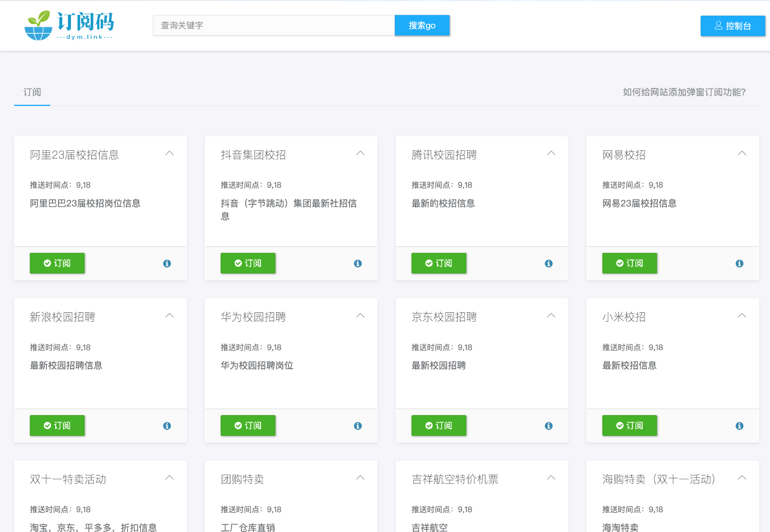The image size is (770, 532).
Task: Collapse the 小米校招 card
Action: [742, 316]
